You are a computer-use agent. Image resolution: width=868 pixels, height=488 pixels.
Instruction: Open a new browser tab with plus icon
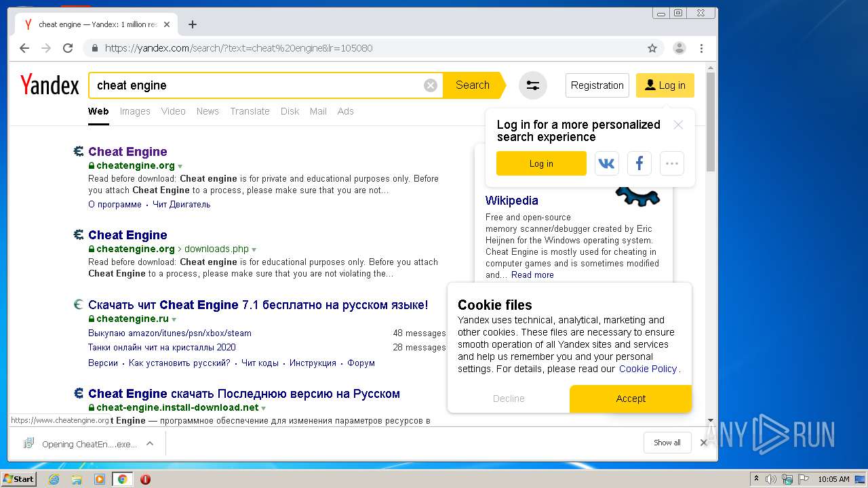[193, 24]
